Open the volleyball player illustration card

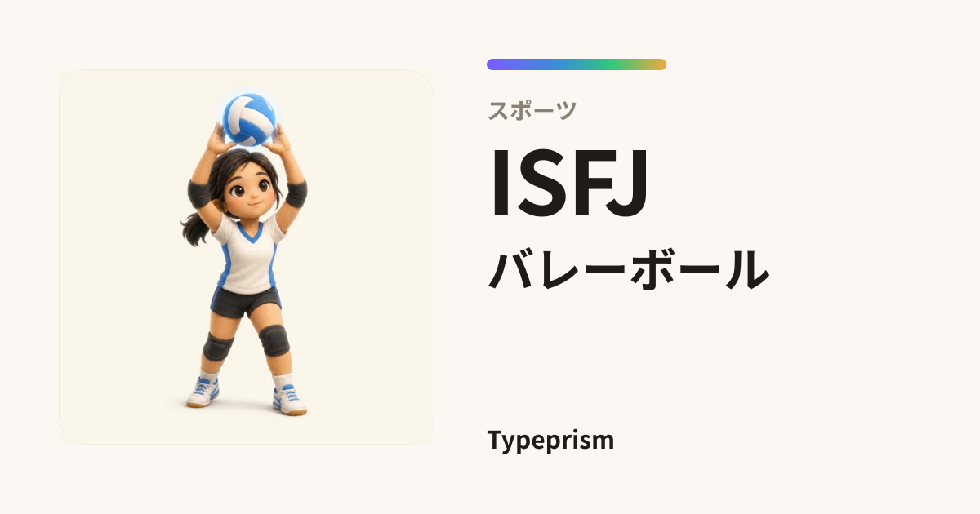click(x=247, y=257)
